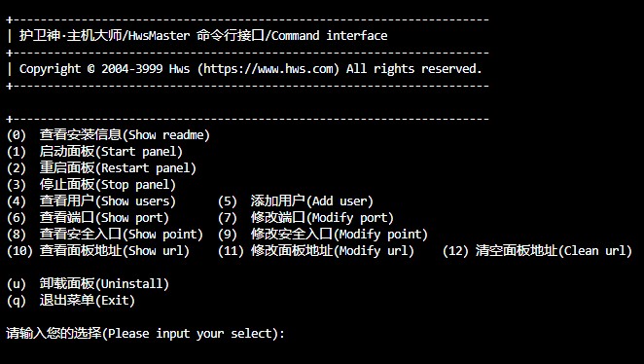Click the Show point option (8)

click(105, 235)
